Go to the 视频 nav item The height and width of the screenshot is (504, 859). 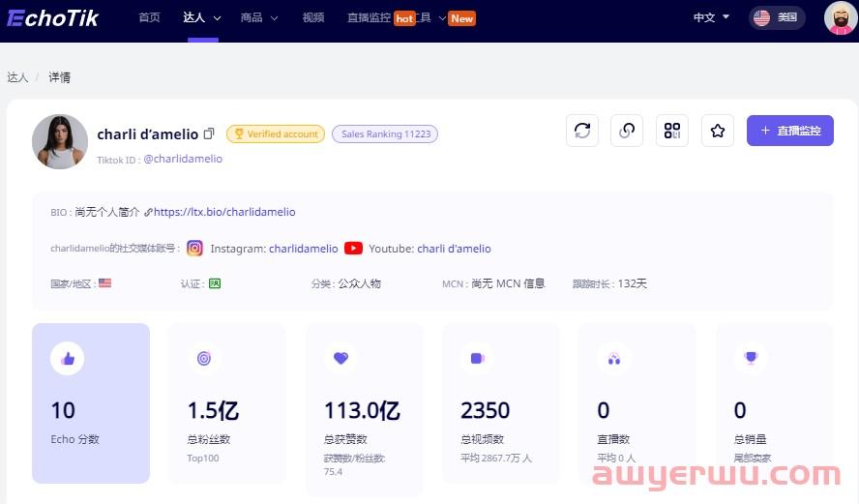[x=313, y=17]
